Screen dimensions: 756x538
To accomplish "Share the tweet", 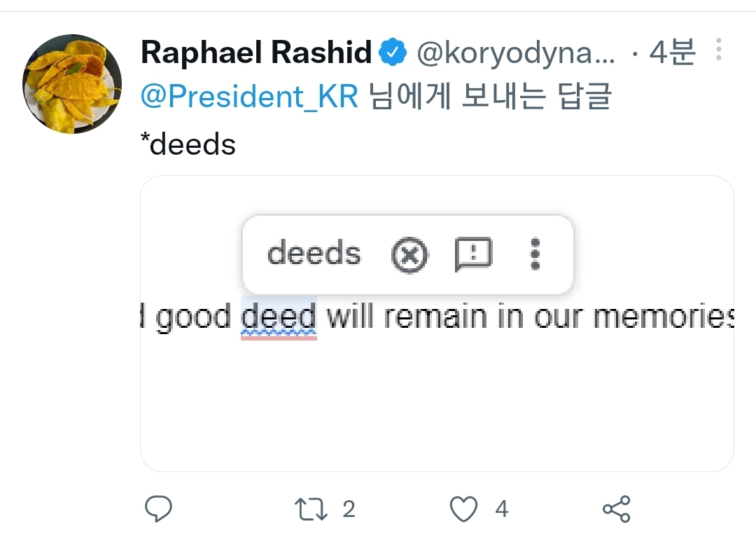I will 617,509.
